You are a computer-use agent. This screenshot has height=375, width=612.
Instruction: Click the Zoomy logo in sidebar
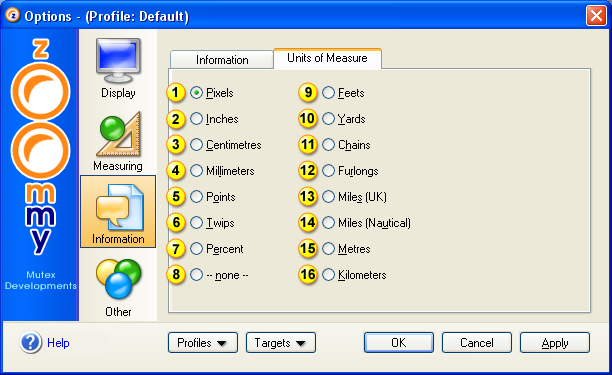click(40, 147)
